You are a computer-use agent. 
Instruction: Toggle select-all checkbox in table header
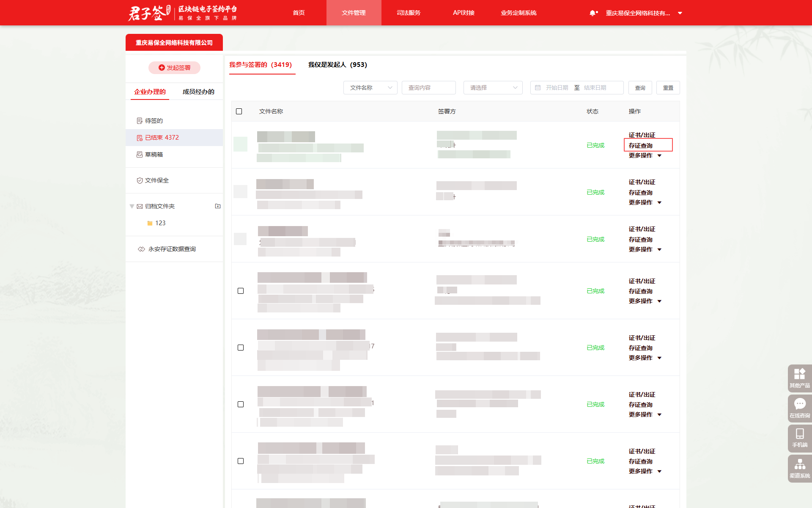tap(239, 111)
